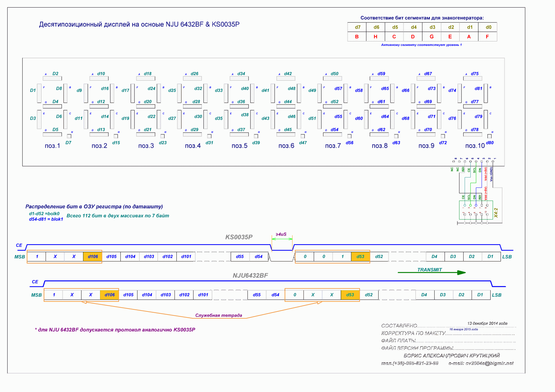Click the "поз.8" position label

coord(380,146)
